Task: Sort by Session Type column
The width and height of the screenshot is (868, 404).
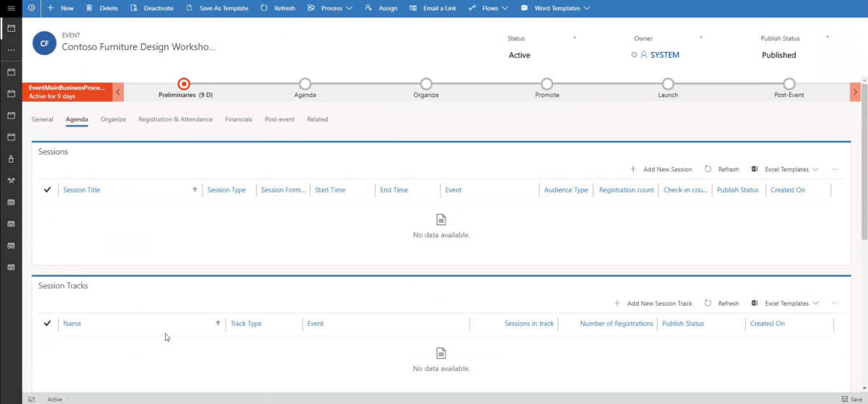Action: tap(226, 190)
